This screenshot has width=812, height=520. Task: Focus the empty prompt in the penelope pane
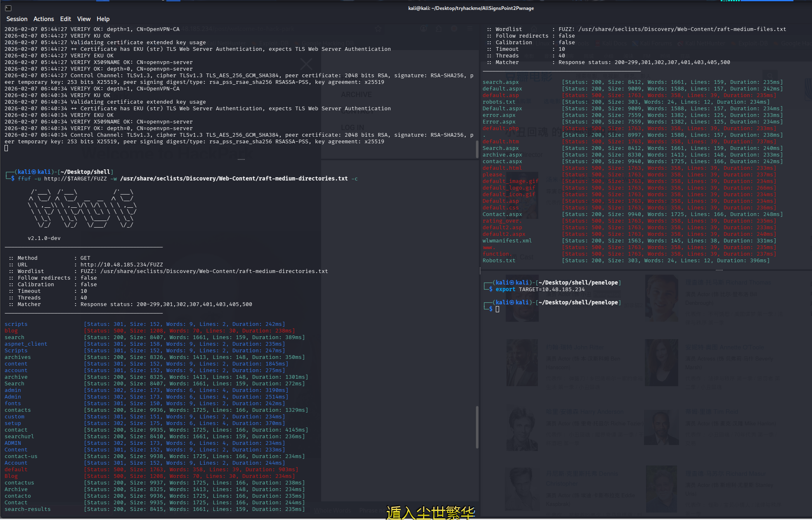pyautogui.click(x=497, y=309)
